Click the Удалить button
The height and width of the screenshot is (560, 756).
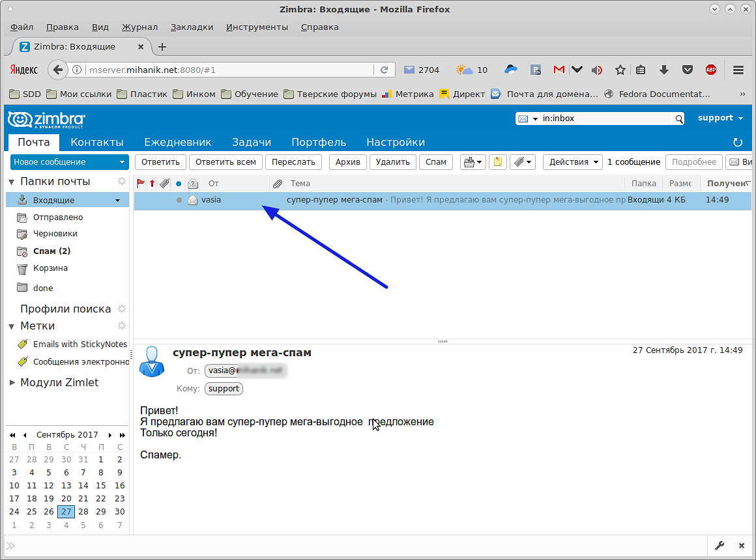(392, 162)
